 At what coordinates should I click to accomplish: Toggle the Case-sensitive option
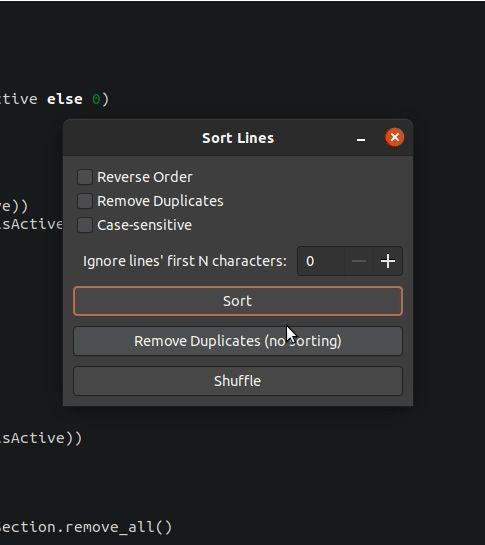(x=85, y=225)
